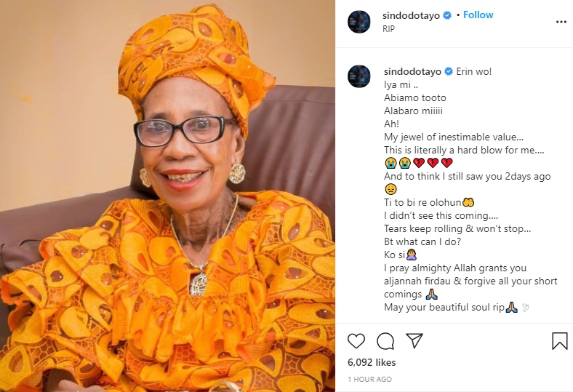Click sindodotayo username in caption
Screen dimensions: 573x392
[412, 71]
